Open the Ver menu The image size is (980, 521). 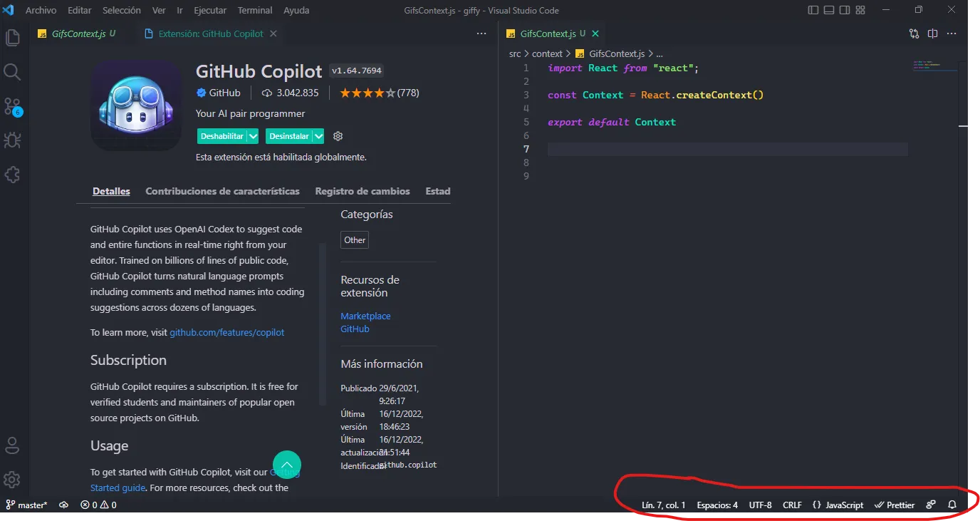point(159,11)
